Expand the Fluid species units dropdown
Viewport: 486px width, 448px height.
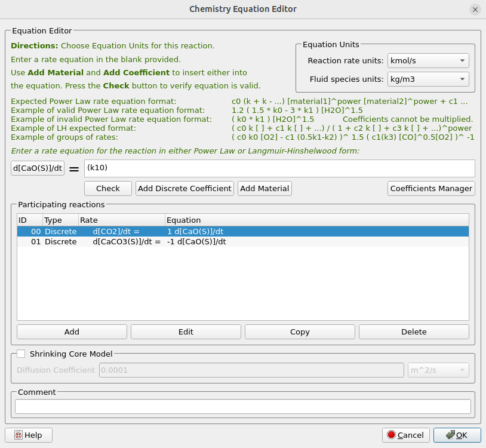pyautogui.click(x=427, y=79)
